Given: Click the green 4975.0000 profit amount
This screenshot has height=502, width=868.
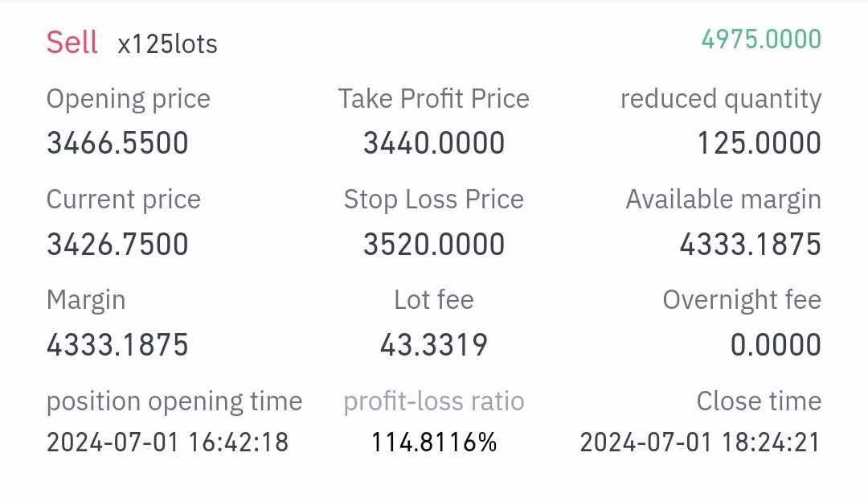Looking at the screenshot, I should [x=761, y=39].
